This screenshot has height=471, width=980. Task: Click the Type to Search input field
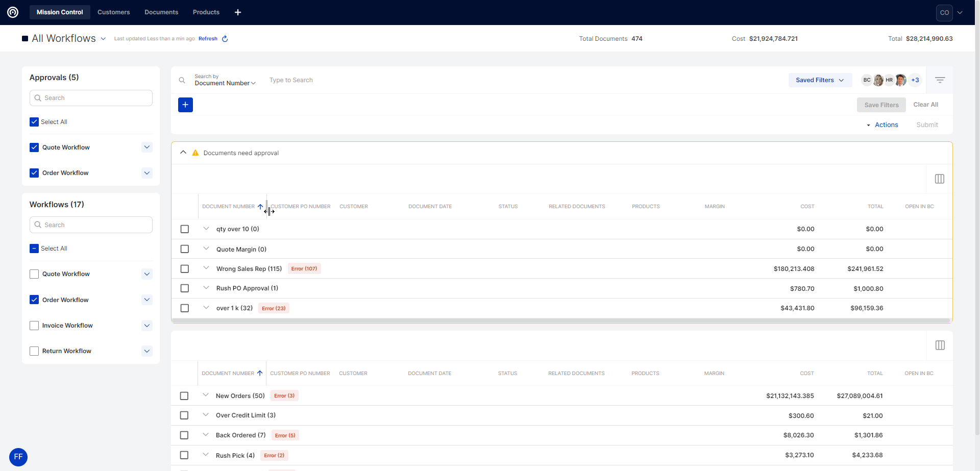[x=357, y=80]
